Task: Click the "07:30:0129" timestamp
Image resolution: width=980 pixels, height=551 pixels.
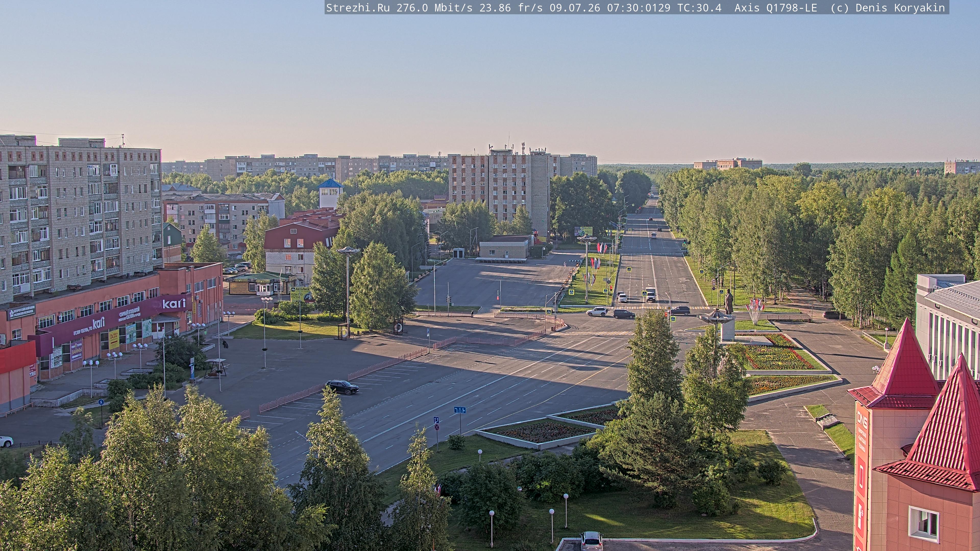Action: click(639, 8)
